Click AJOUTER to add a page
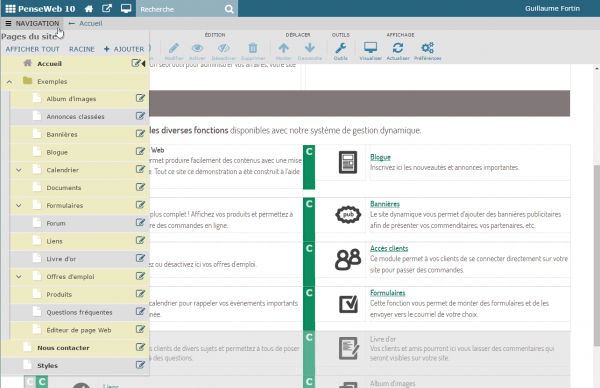 point(124,49)
